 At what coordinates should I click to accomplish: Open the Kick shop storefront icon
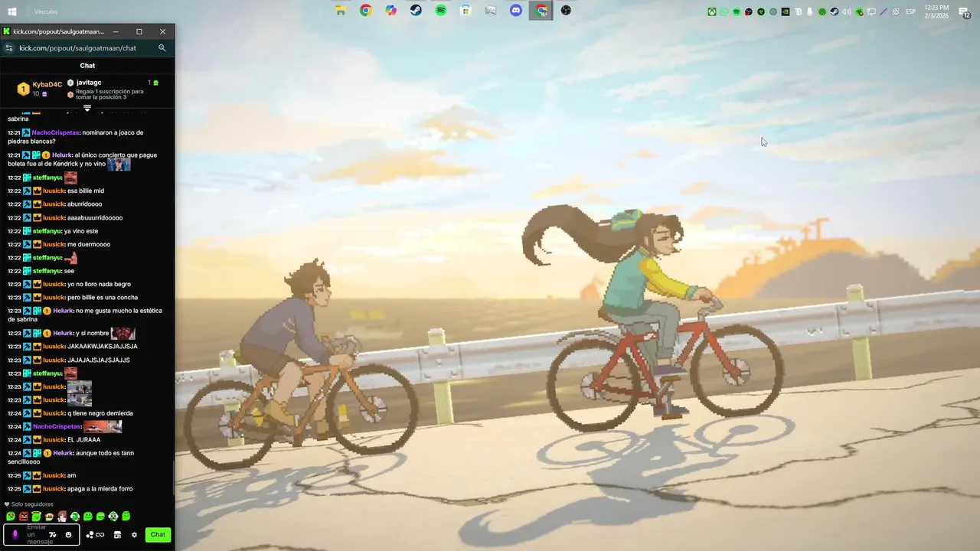pyautogui.click(x=117, y=535)
